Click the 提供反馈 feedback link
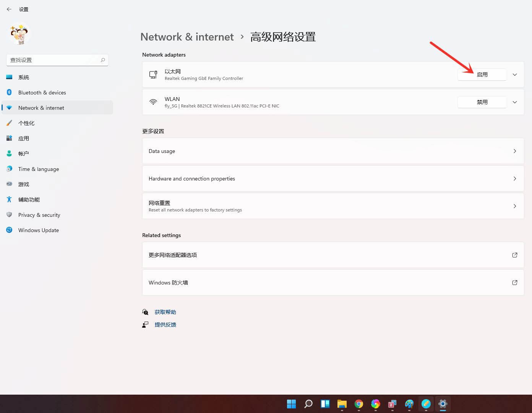This screenshot has height=413, width=532. [165, 324]
